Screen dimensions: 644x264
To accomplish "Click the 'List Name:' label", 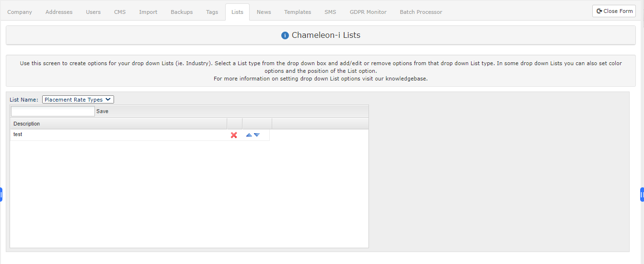I will (24, 100).
